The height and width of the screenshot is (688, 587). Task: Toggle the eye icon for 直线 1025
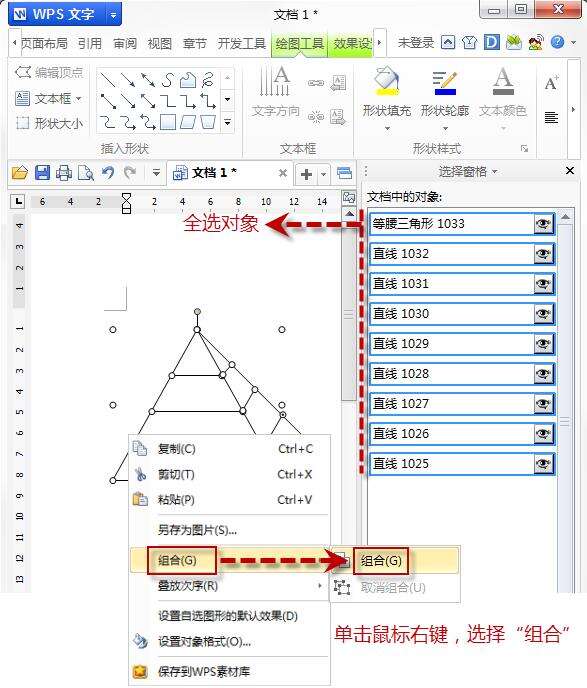(543, 464)
